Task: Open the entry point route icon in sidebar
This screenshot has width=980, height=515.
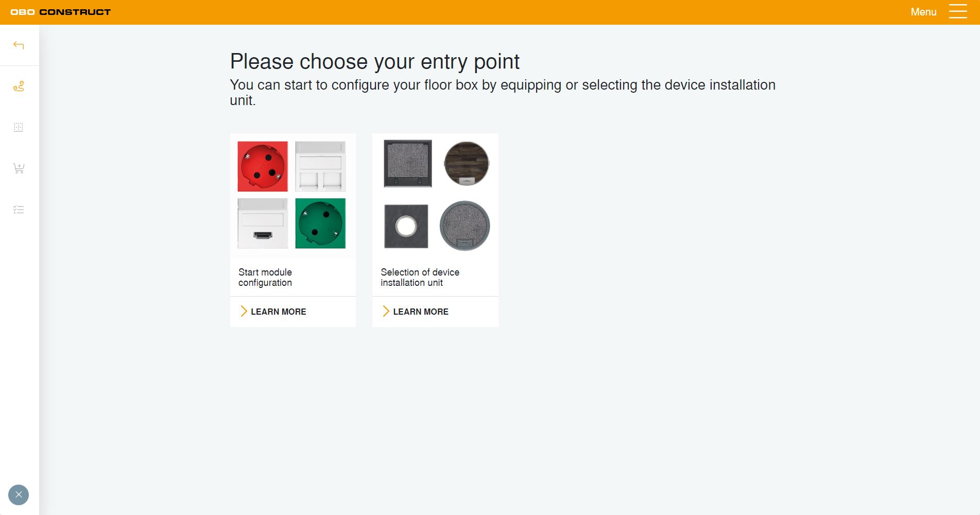Action: coord(19,87)
